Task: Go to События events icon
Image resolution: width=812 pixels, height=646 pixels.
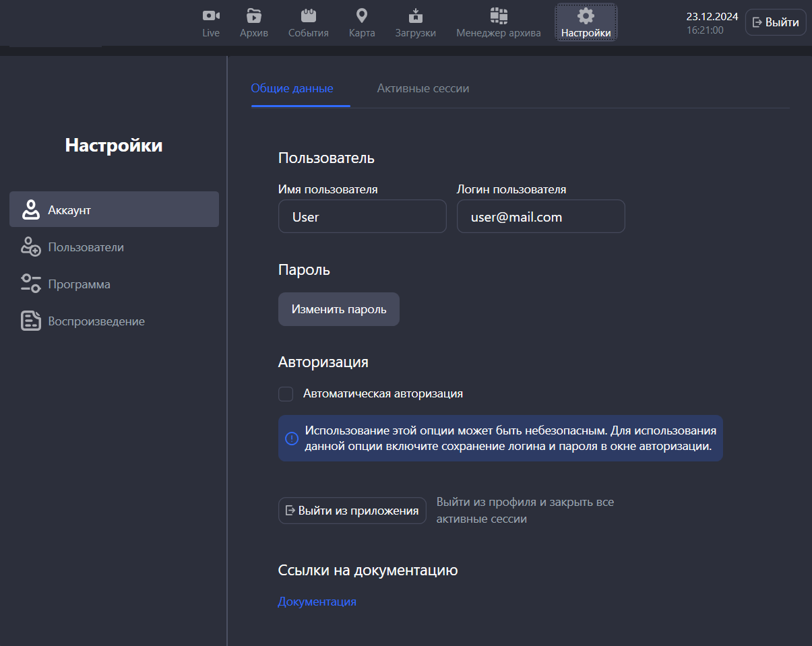Action: click(308, 15)
